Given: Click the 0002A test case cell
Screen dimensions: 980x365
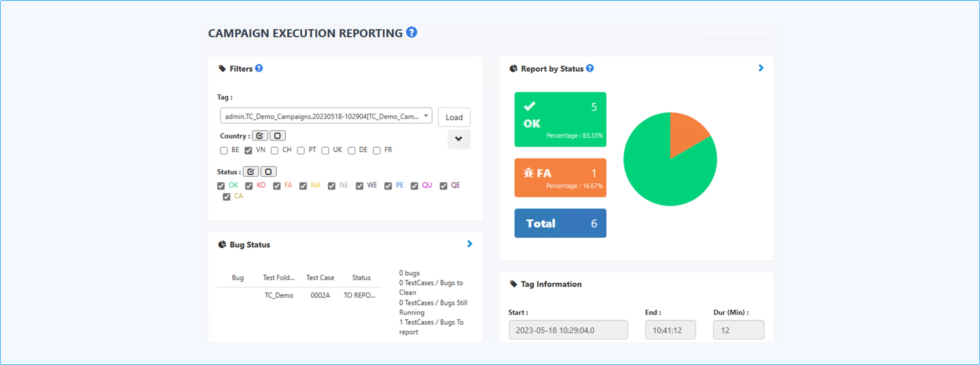Looking at the screenshot, I should pyautogui.click(x=320, y=295).
